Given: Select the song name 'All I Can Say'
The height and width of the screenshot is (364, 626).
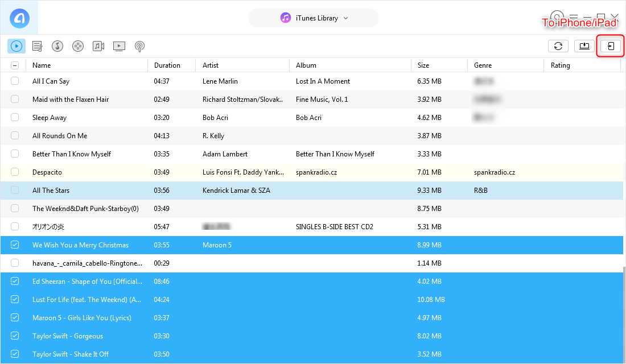Looking at the screenshot, I should tap(51, 81).
